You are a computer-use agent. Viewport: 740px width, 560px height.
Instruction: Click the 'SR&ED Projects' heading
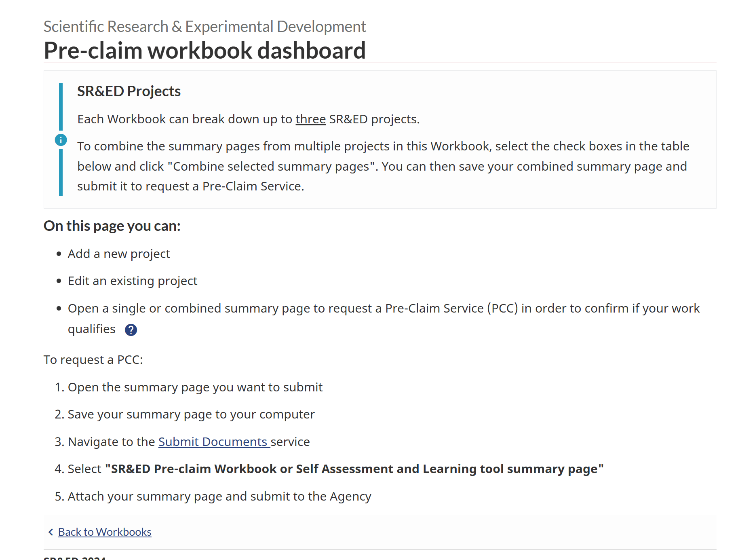(129, 91)
